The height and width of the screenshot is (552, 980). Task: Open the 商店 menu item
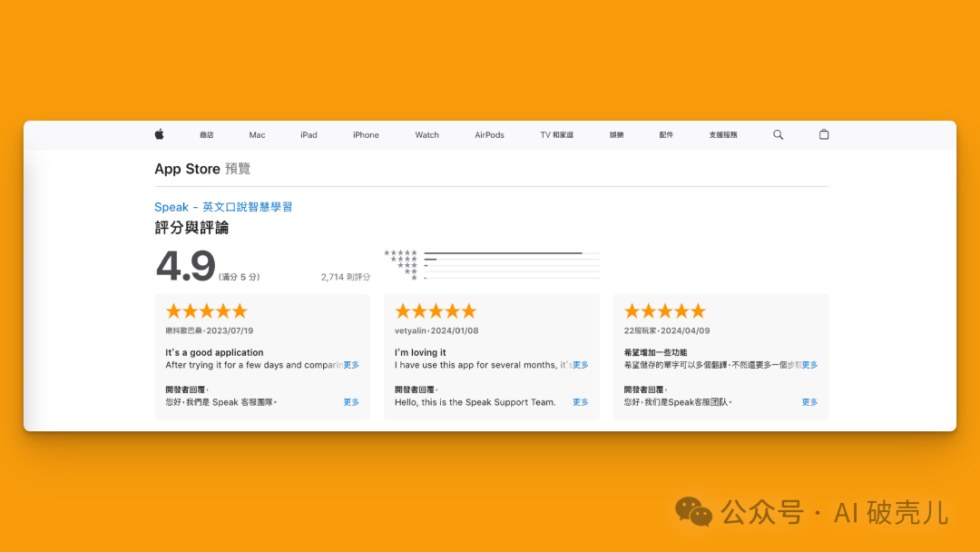pos(207,135)
